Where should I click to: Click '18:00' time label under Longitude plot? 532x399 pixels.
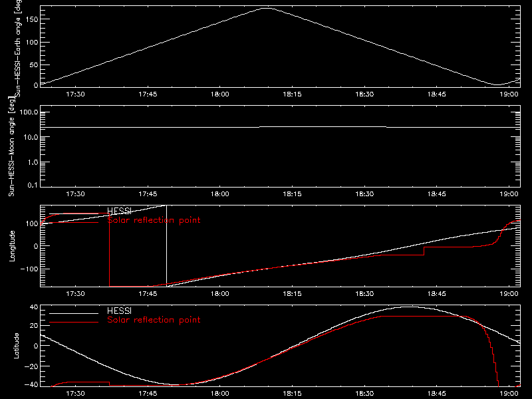point(220,293)
